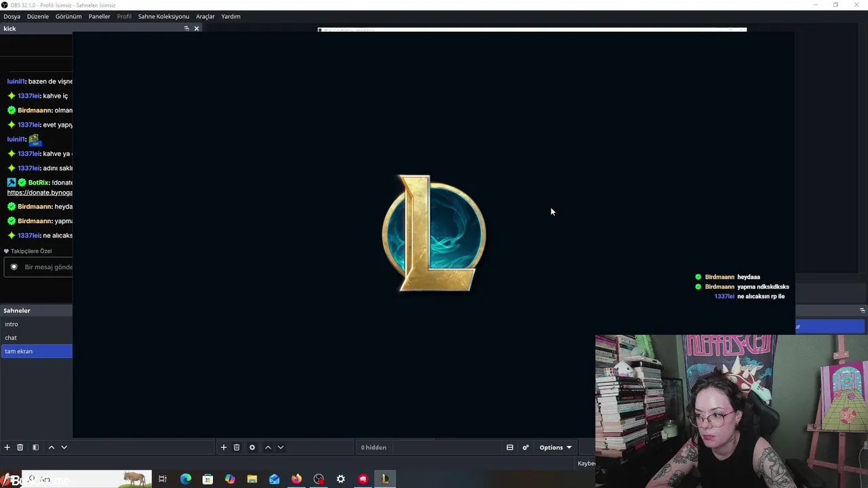
Task: Click luinil1 username on the 'bazen de vişne' message
Action: (16, 81)
